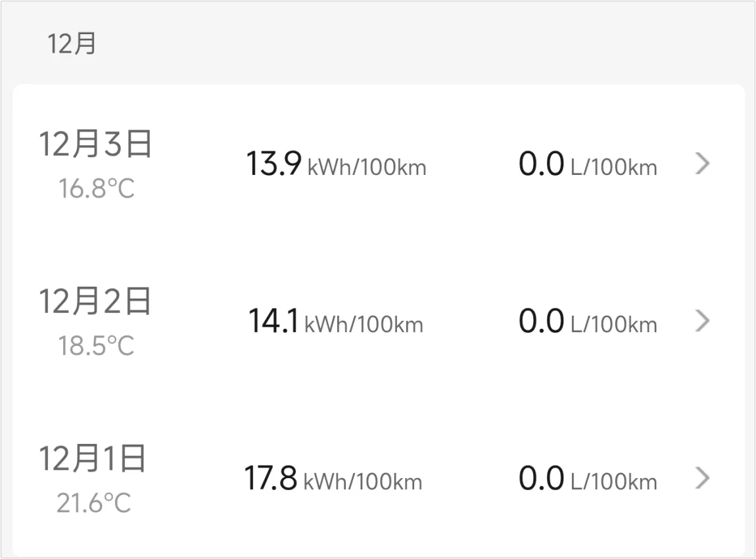The height and width of the screenshot is (559, 756).
Task: Tap the kWh/100km unit beside 13.9
Action: click(x=367, y=167)
